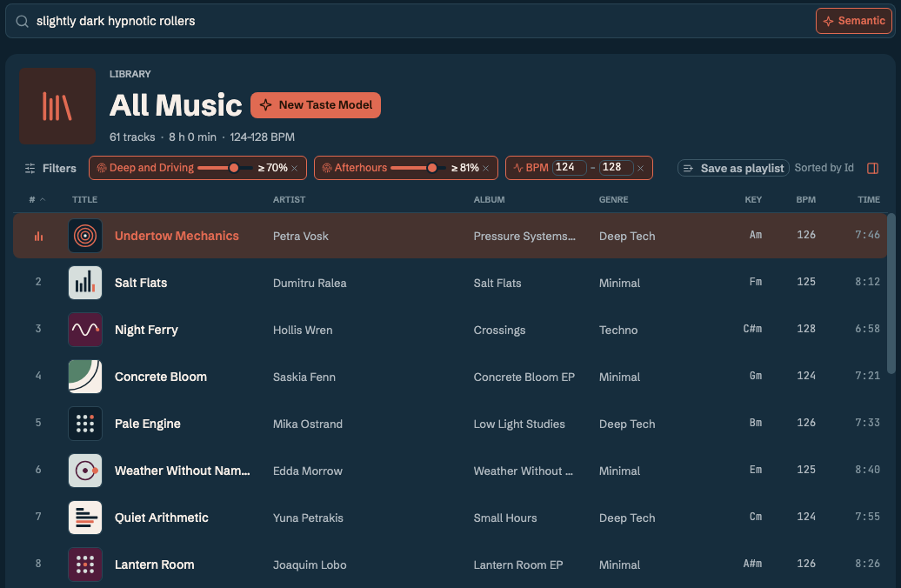
Task: Remove the BPM range filter
Action: (x=641, y=169)
